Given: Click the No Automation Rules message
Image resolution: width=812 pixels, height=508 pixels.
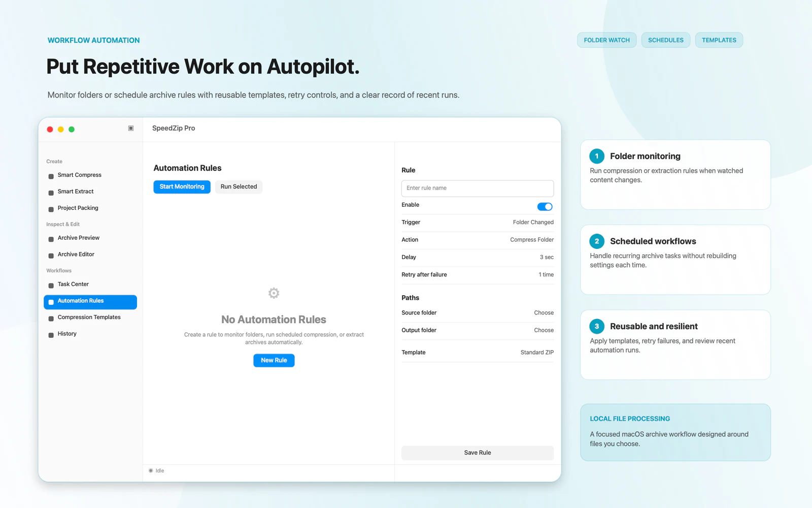Looking at the screenshot, I should [274, 320].
